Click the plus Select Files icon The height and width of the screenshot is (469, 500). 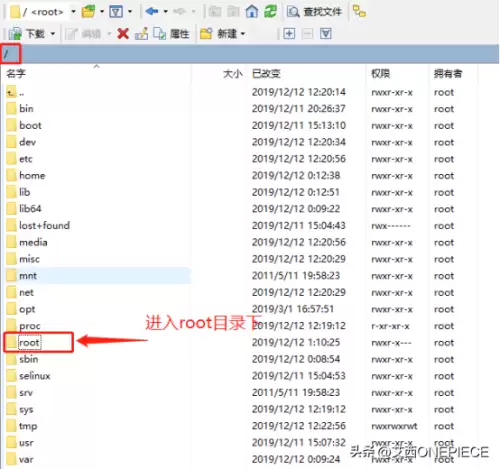pyautogui.click(x=289, y=34)
